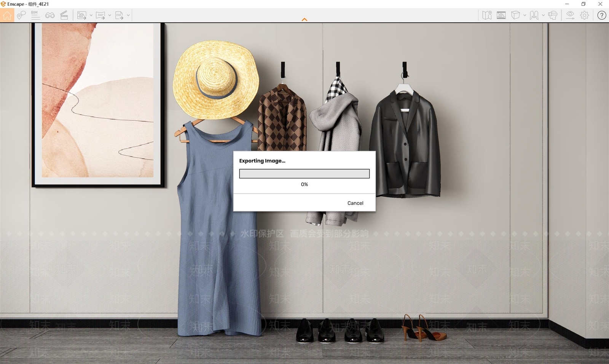Click the "Exporting Image..." dialog title
Viewport: 609px width, 364px height.
[x=262, y=161]
